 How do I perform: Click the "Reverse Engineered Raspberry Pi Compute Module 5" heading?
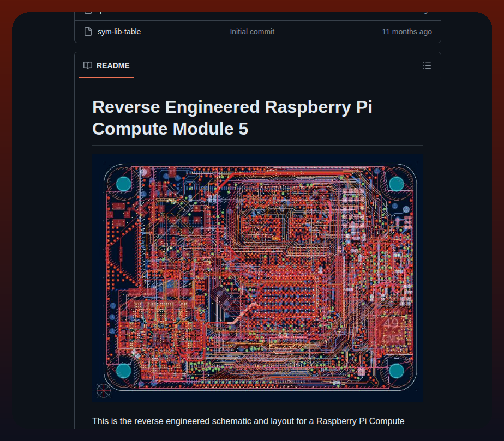pos(232,118)
